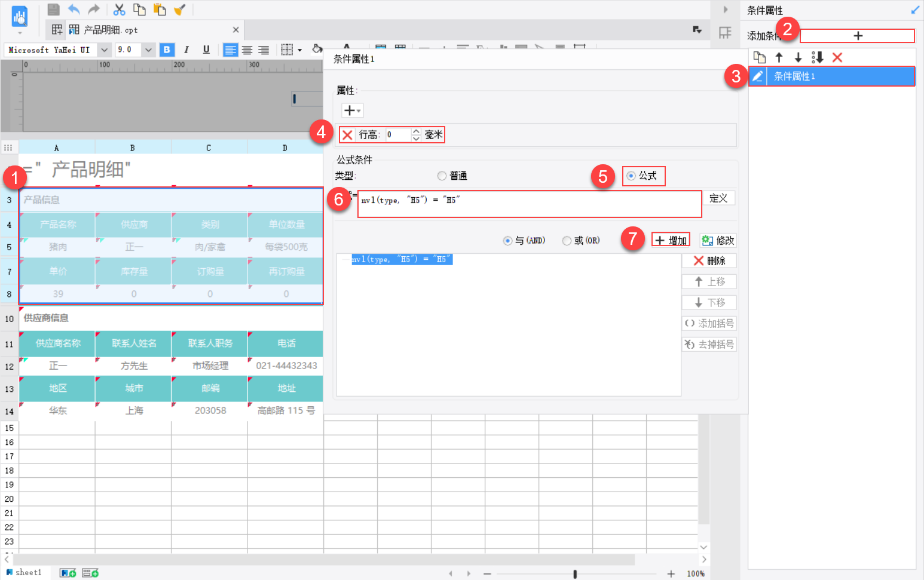Click the zoom in plus icon

pyautogui.click(x=671, y=573)
